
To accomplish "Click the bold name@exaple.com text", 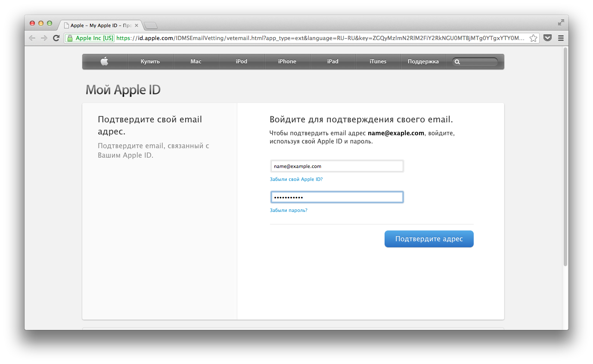I will point(396,133).
